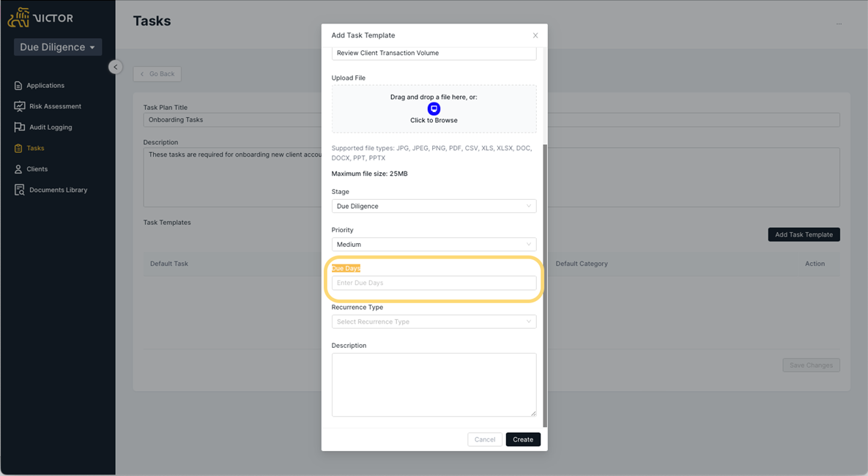Click the Default Task column header
The width and height of the screenshot is (868, 476).
tap(169, 264)
